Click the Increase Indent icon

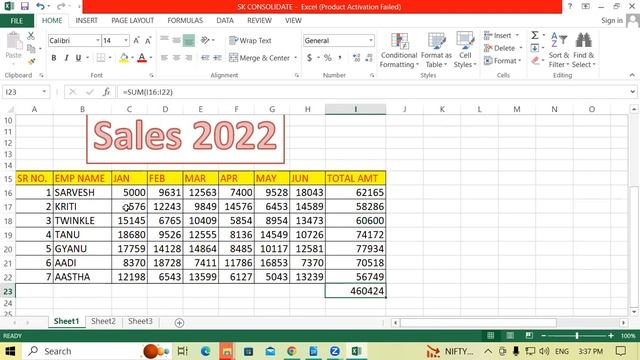pos(218,58)
